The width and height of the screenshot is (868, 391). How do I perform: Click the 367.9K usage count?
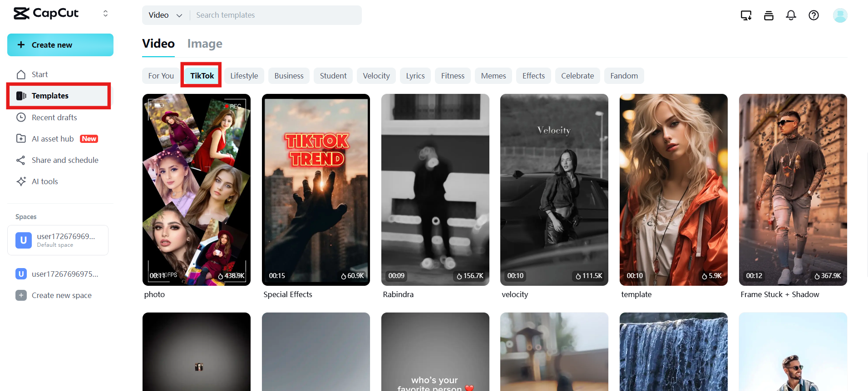(x=828, y=276)
